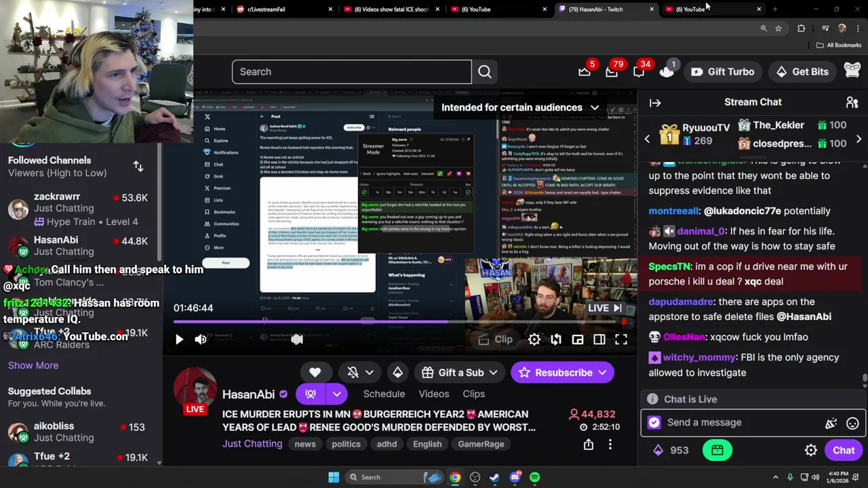The width and height of the screenshot is (868, 488).
Task: Open notification options dropdown arrow
Action: pos(370,373)
